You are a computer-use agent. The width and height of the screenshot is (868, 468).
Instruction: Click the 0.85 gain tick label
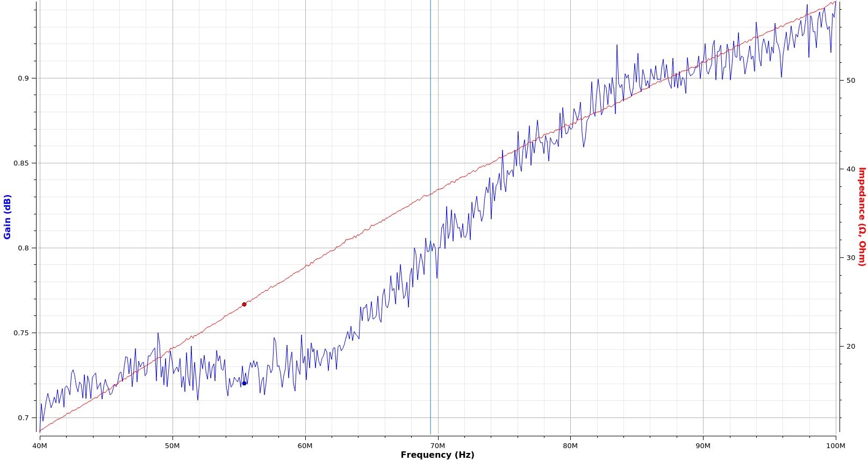point(21,163)
